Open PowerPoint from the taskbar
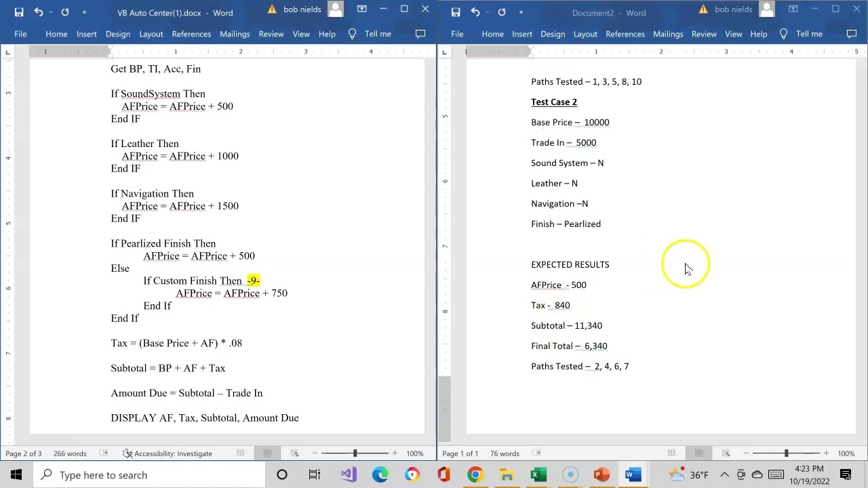The width and height of the screenshot is (868, 488). tap(601, 474)
